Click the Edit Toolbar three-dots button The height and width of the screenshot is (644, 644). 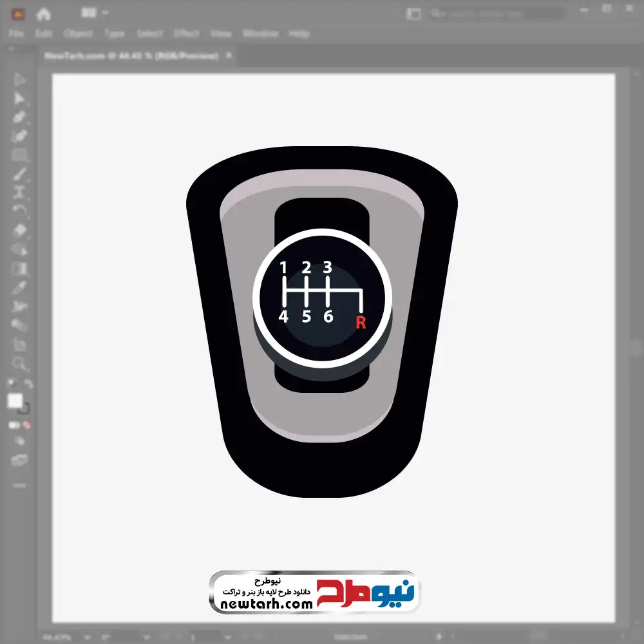[19, 484]
